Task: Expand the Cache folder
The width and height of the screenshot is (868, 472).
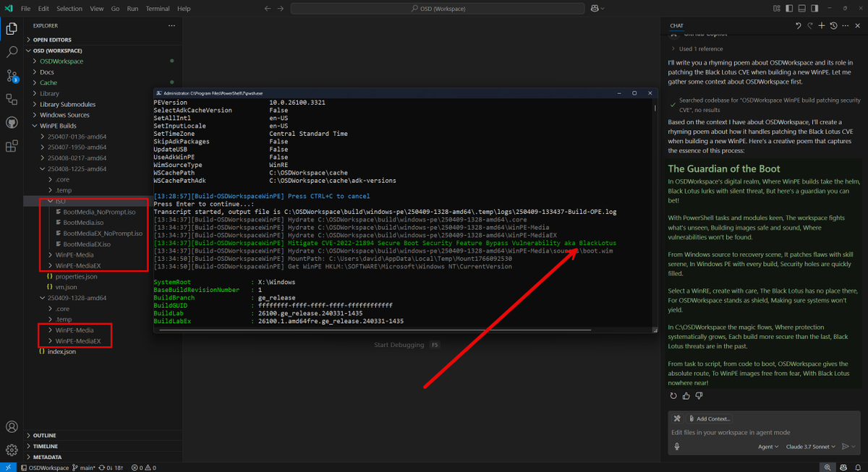Action: pos(48,82)
